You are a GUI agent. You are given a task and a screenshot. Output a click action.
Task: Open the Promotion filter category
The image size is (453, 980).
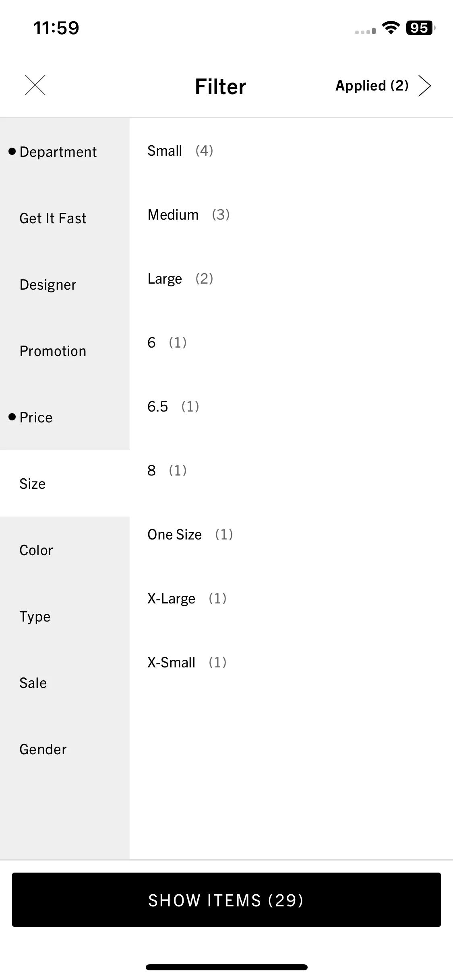[65, 351]
